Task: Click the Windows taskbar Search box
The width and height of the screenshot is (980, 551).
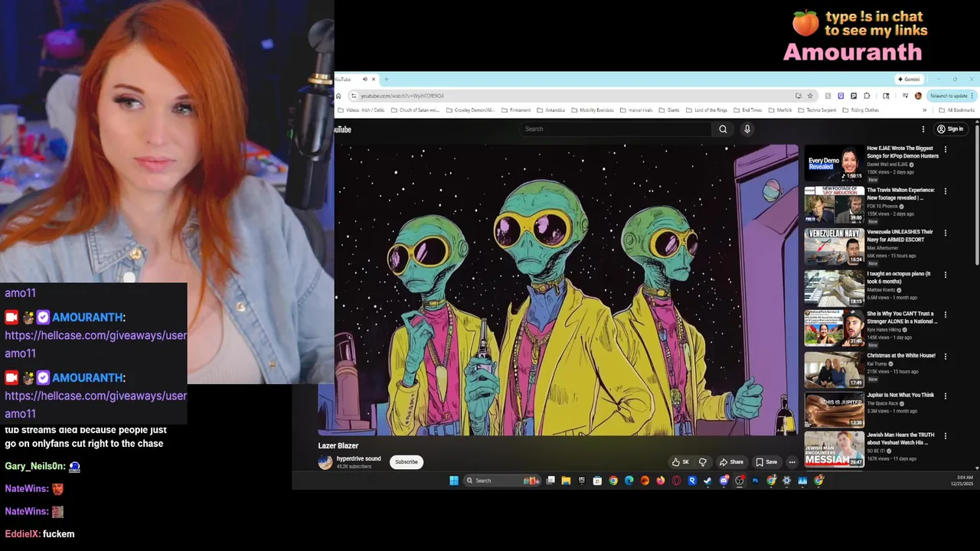Action: pos(502,481)
